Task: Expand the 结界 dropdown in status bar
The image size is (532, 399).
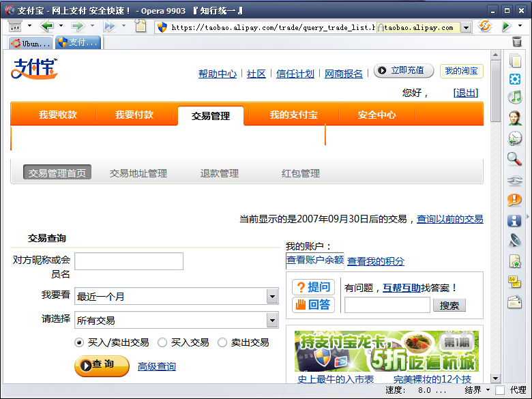Action: click(x=488, y=390)
